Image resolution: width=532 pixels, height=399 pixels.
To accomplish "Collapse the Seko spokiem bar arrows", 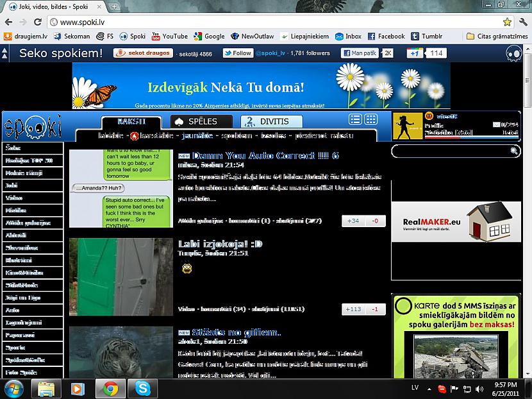I will pyautogui.click(x=4, y=53).
